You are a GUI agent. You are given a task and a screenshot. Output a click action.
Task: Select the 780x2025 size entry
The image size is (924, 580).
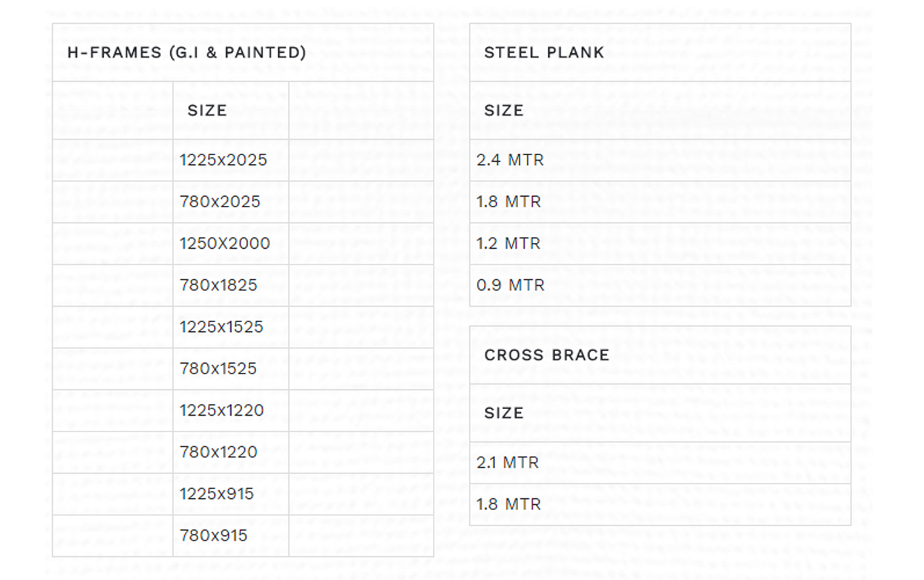pyautogui.click(x=220, y=202)
